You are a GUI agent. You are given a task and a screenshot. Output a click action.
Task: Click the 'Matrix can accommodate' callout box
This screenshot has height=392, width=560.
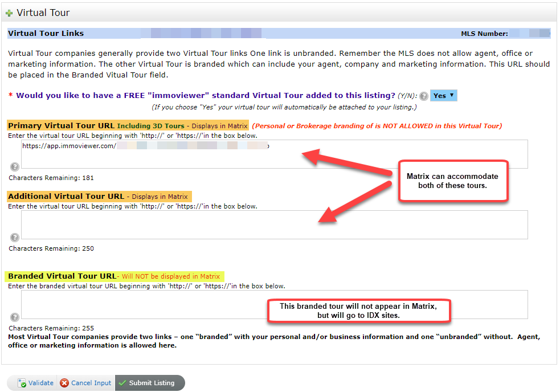tap(452, 181)
